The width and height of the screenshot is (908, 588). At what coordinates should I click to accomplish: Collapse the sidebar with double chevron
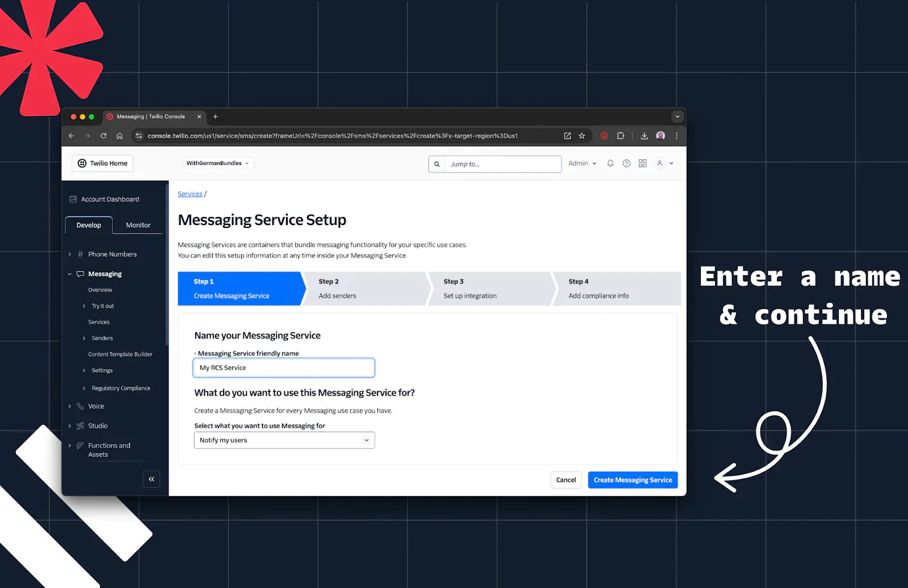click(152, 479)
